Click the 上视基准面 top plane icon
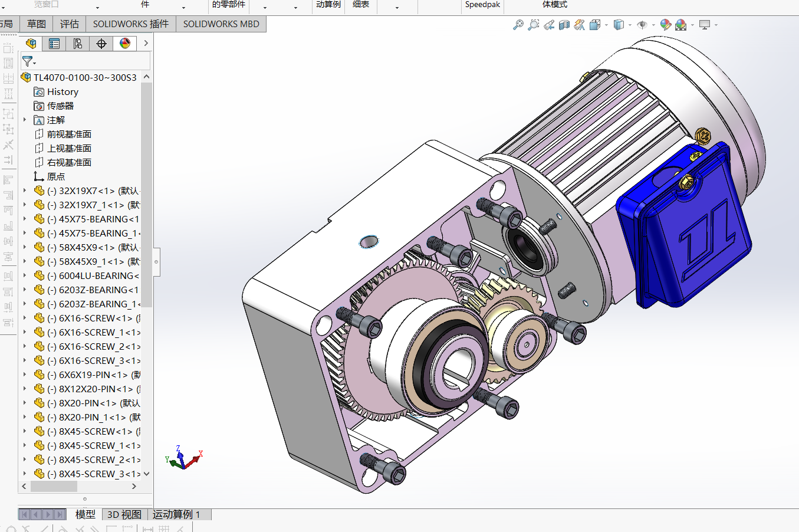This screenshot has width=799, height=532. pyautogui.click(x=39, y=149)
